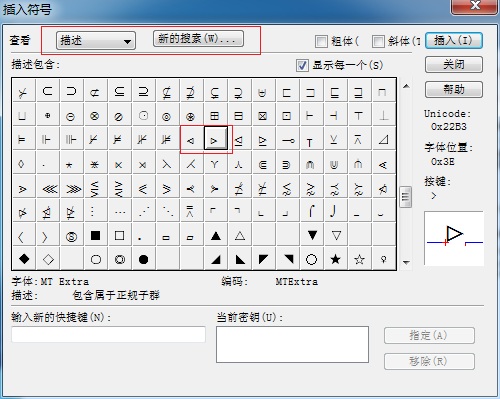500x399 pixels.
Task: Pick the top half integral symbol ⌠
Action: [312, 211]
